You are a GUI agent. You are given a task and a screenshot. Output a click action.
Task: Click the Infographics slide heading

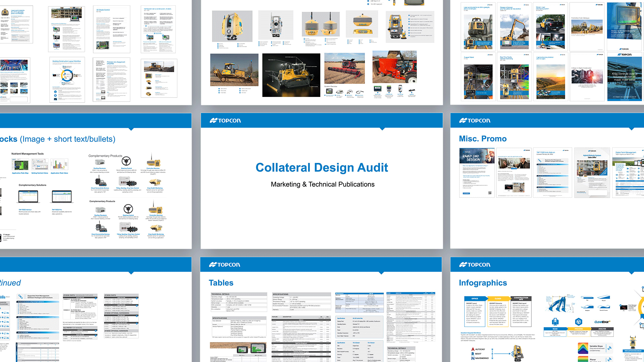(x=483, y=283)
